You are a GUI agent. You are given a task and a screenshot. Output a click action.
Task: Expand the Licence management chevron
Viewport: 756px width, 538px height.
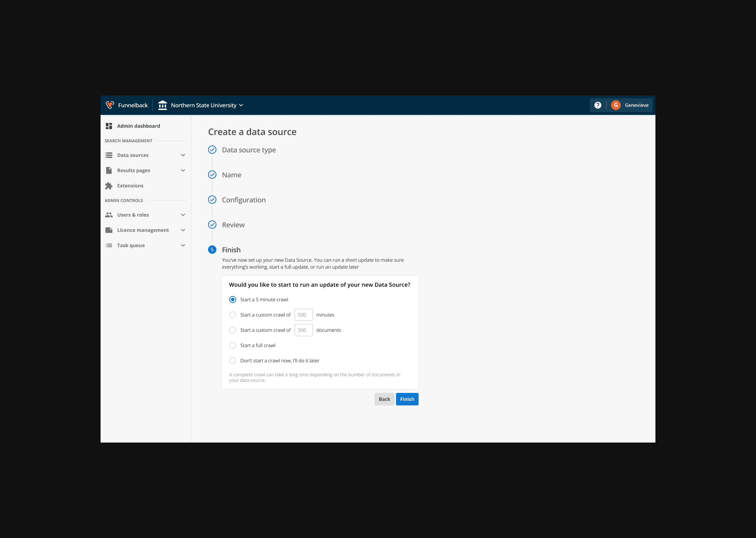pos(183,230)
